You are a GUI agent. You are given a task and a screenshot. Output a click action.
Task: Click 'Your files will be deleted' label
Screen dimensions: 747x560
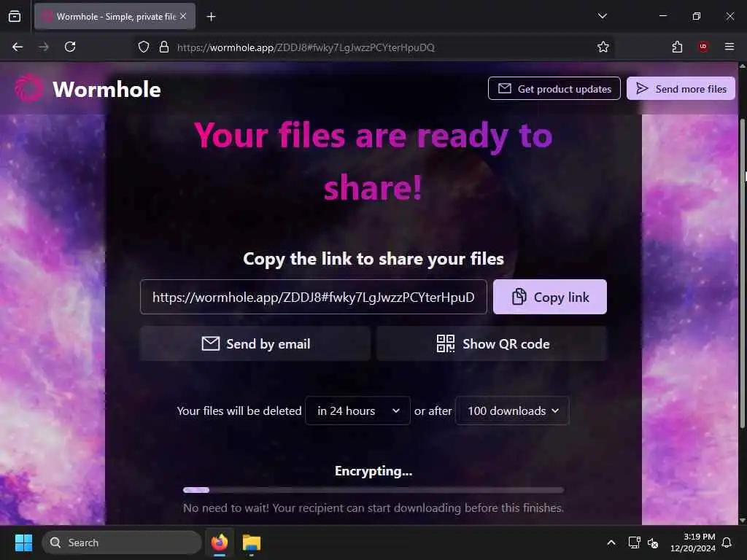(x=239, y=411)
